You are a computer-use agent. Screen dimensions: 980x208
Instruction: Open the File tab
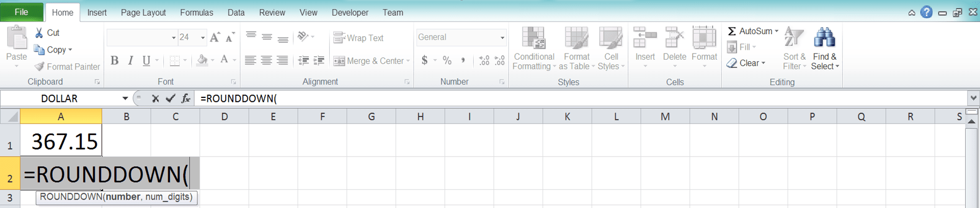tap(21, 12)
